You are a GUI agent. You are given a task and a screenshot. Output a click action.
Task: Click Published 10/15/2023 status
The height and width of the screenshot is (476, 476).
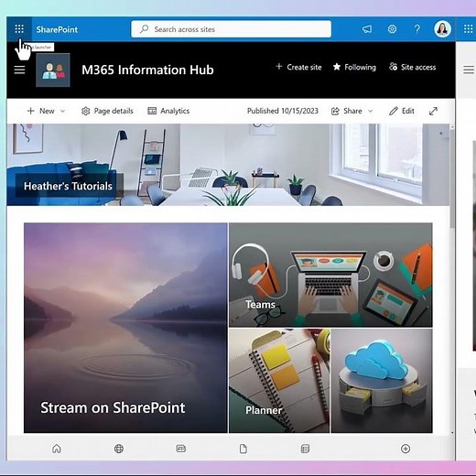point(283,111)
